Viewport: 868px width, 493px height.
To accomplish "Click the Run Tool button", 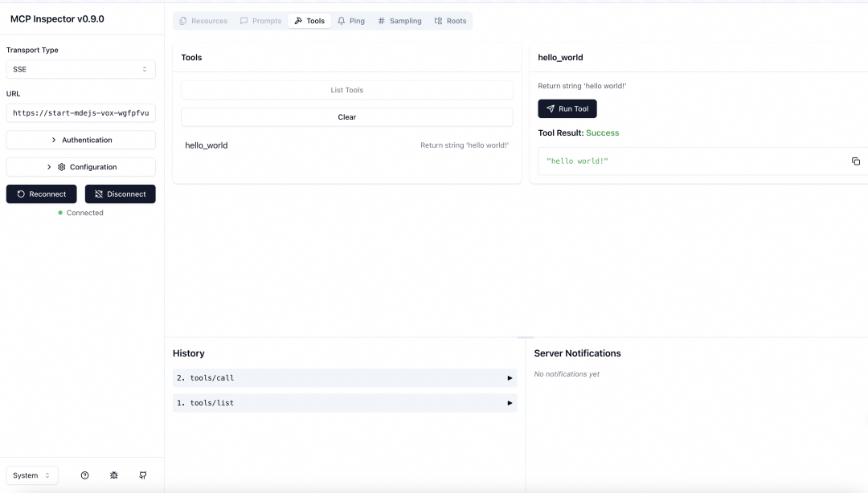I will point(567,108).
